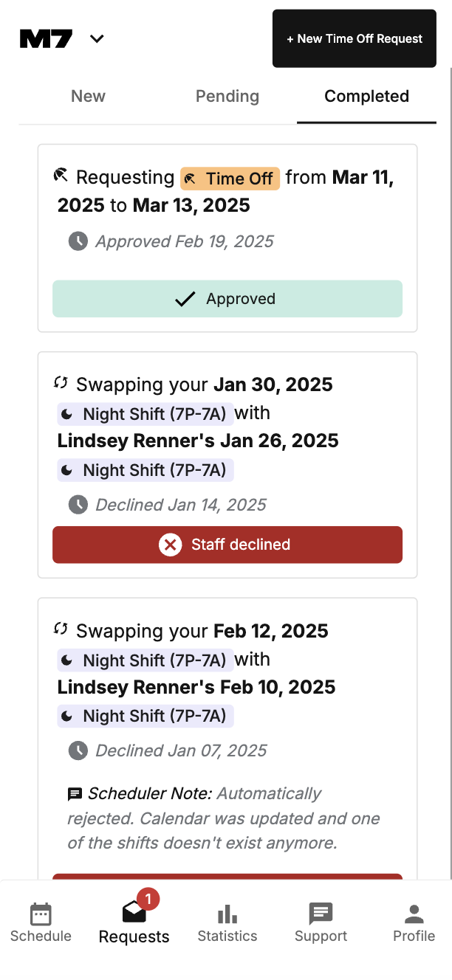
Task: Click the New Time Off Request button
Action: click(x=354, y=38)
